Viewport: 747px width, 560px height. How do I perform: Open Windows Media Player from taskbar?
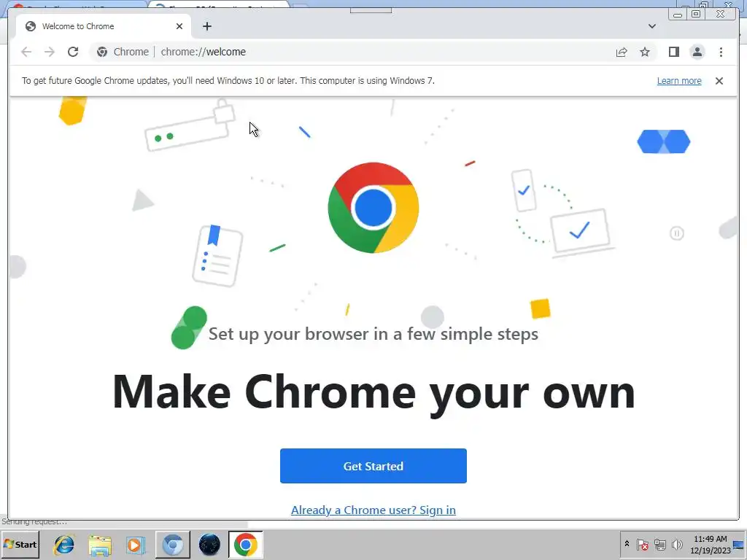[x=135, y=545]
